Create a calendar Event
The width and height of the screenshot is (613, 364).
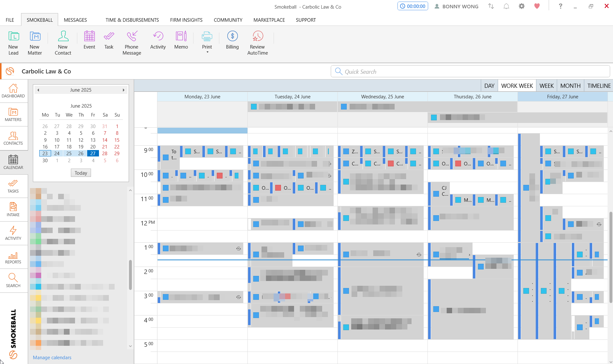(89, 40)
